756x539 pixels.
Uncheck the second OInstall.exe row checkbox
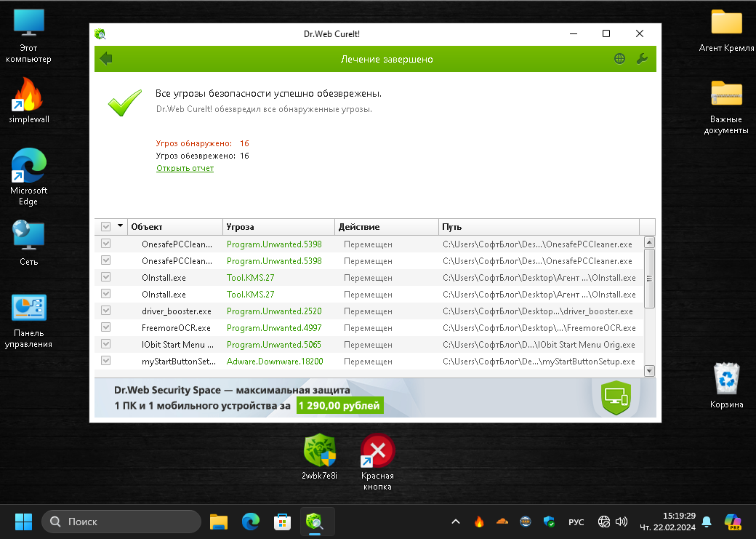click(x=105, y=294)
